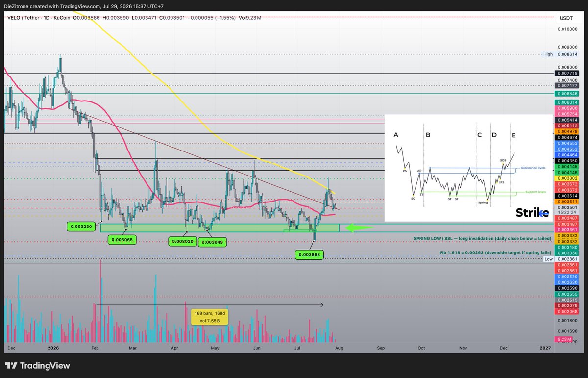Viewport: 588px width, 378px height.
Task: Click Apr on the time axis
Action: [175, 348]
